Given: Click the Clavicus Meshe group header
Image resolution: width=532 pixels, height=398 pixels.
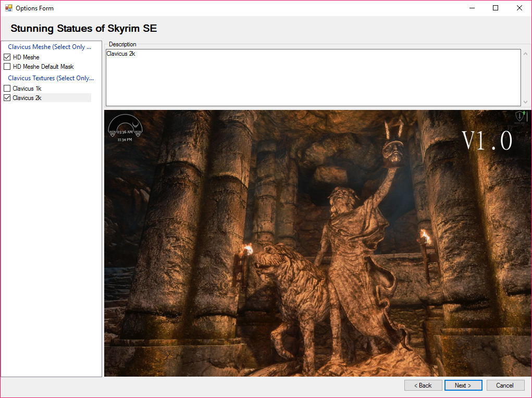Looking at the screenshot, I should click(x=50, y=47).
